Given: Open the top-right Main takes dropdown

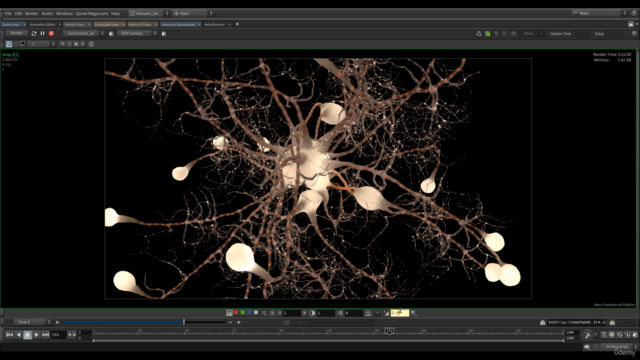Looking at the screenshot, I should pyautogui.click(x=599, y=13).
